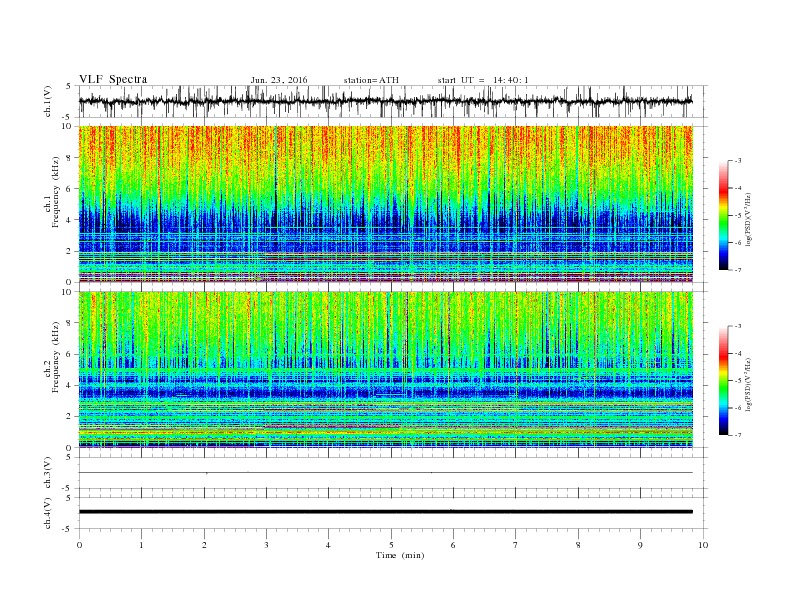792x612 pixels.
Task: Click the "ch.3(V)" axis label
Action: click(48, 473)
